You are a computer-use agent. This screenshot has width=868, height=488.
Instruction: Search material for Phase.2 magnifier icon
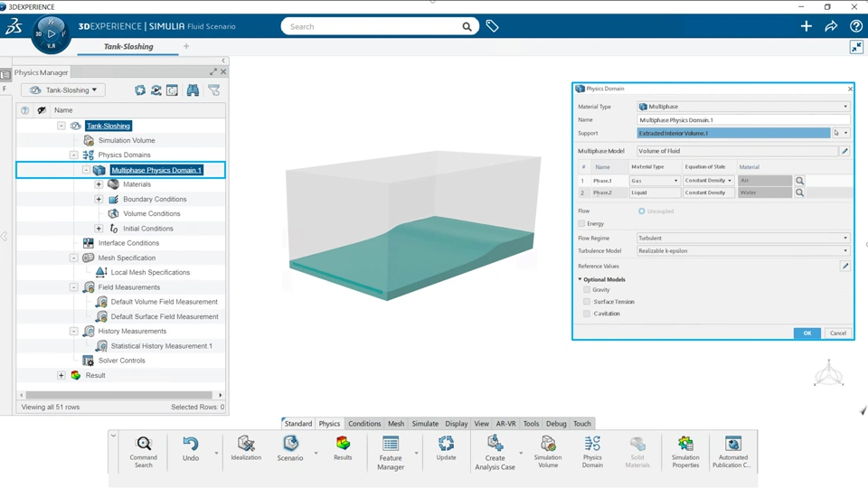coord(799,192)
